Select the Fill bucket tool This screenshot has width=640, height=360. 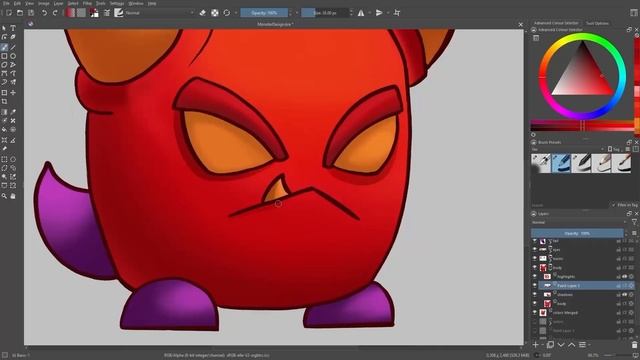click(4, 129)
